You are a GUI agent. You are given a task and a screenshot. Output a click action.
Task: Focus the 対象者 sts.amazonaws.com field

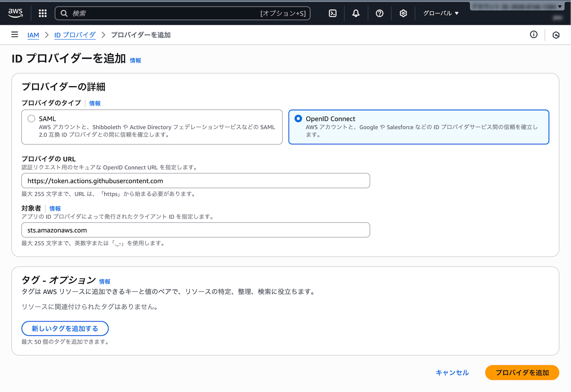[196, 230]
